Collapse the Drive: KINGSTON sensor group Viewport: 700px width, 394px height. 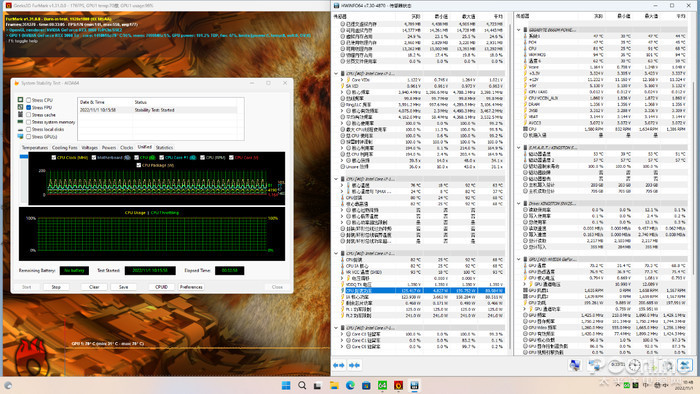point(519,203)
